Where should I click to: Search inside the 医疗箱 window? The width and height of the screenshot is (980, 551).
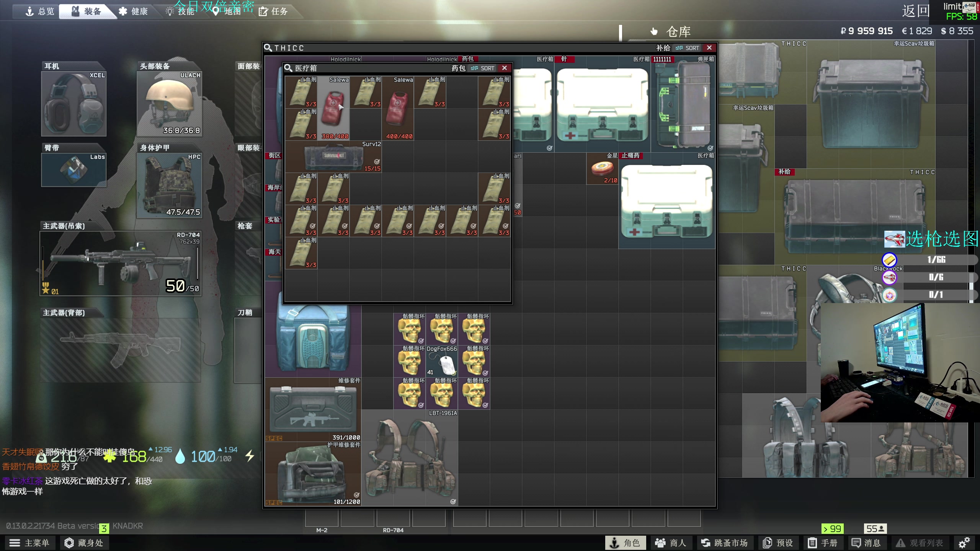click(x=288, y=68)
